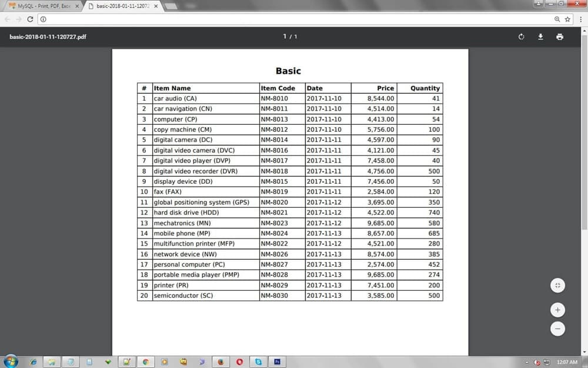The width and height of the screenshot is (588, 368).
Task: Open the Windows Start menu
Action: [x=11, y=362]
